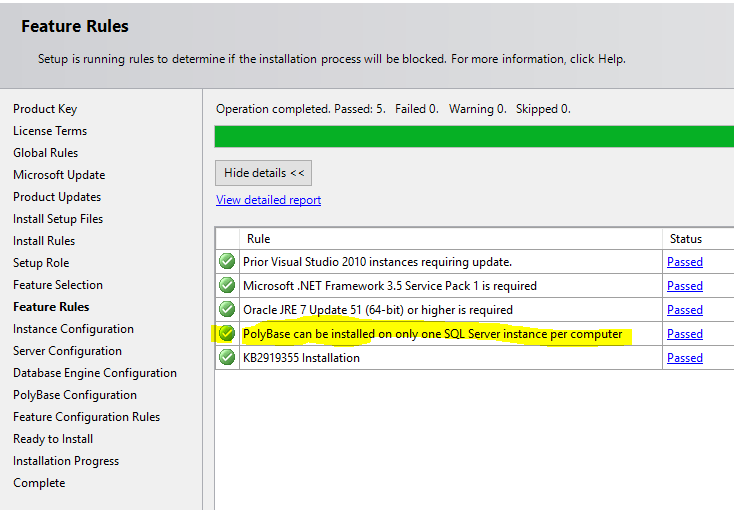Click green check icon beside PolyBase rule
Viewport: 734px width, 510px height.
click(227, 334)
